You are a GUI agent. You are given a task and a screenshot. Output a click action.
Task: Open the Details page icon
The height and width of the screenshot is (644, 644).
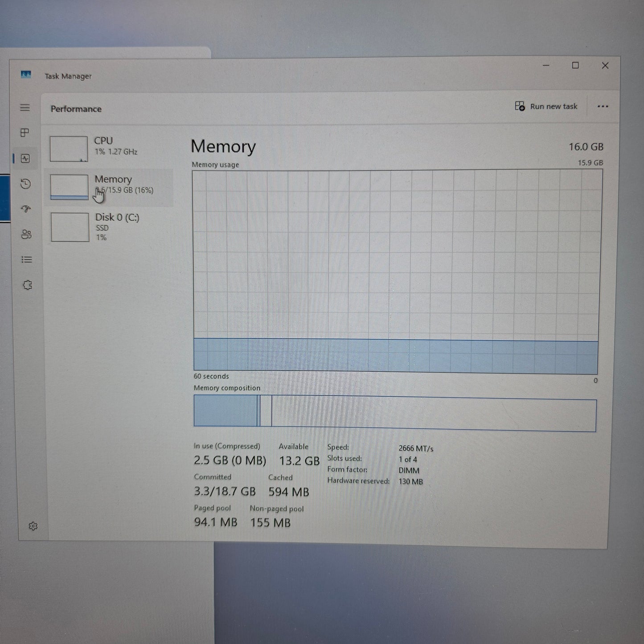(x=27, y=259)
